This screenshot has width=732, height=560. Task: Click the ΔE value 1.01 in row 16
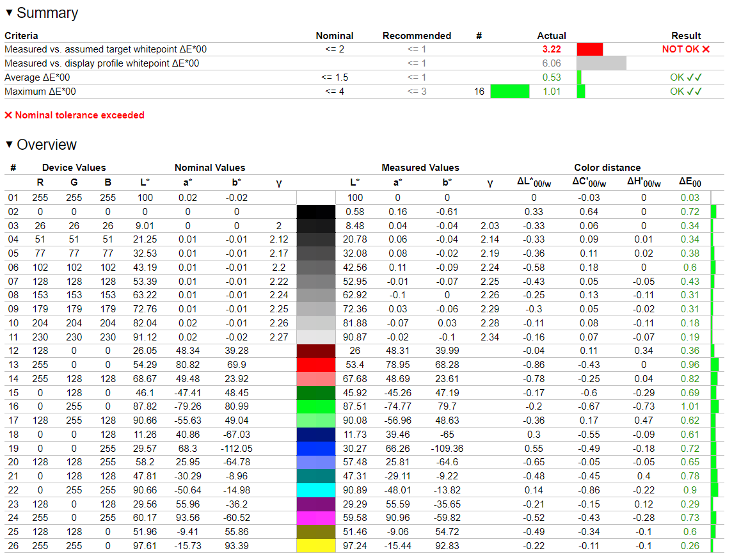(x=690, y=406)
